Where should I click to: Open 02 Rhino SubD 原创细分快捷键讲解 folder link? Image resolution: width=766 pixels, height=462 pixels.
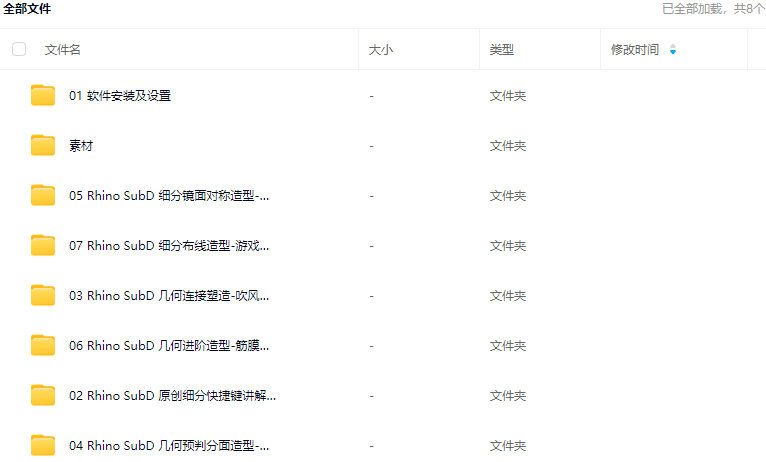click(172, 396)
